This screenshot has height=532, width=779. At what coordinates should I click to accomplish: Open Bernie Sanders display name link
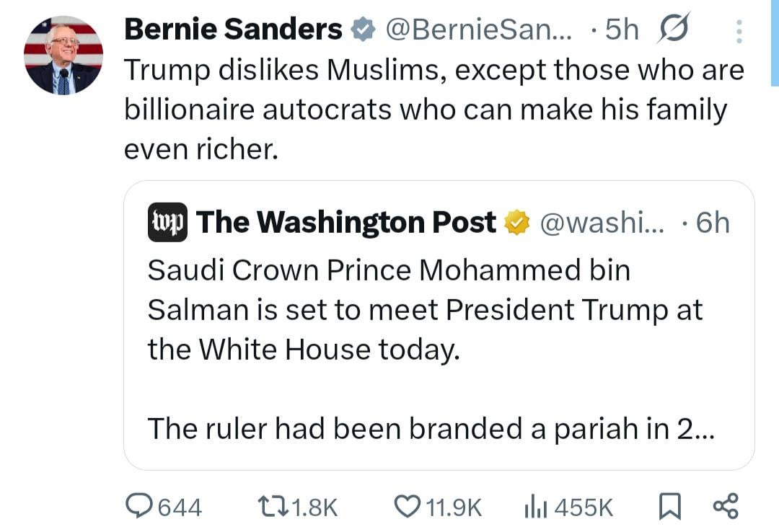click(233, 30)
